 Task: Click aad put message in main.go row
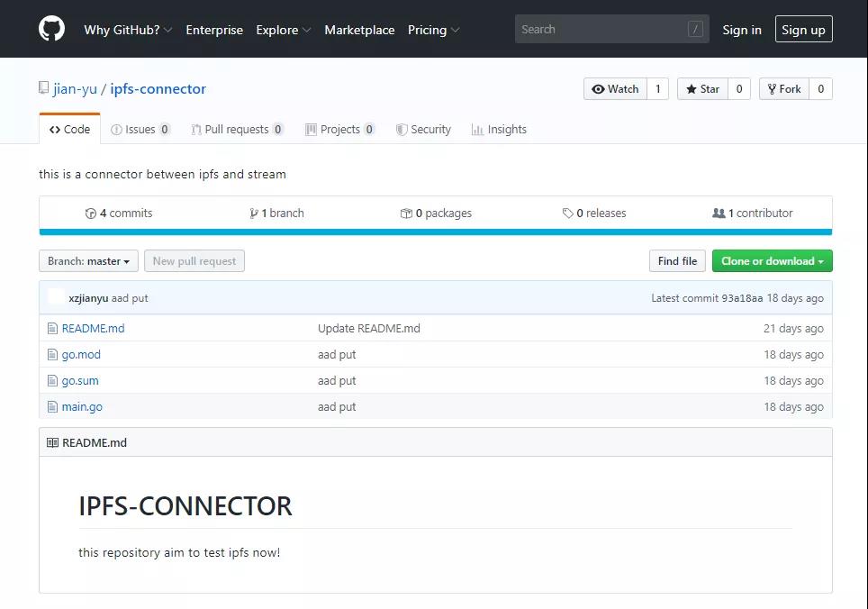337,406
